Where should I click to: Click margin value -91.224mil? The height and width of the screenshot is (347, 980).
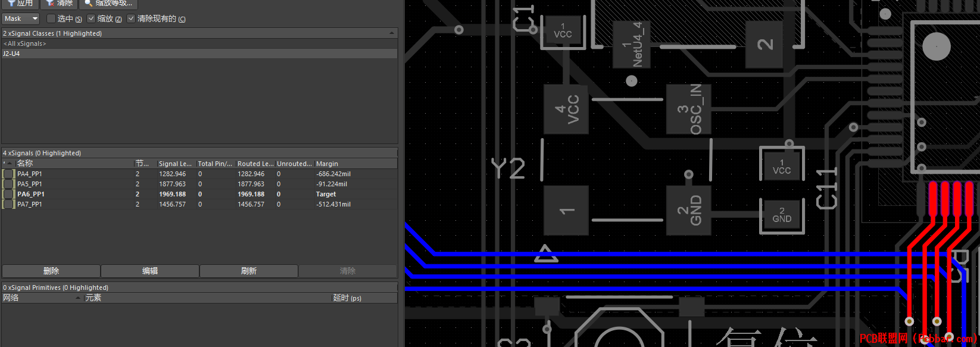click(332, 184)
